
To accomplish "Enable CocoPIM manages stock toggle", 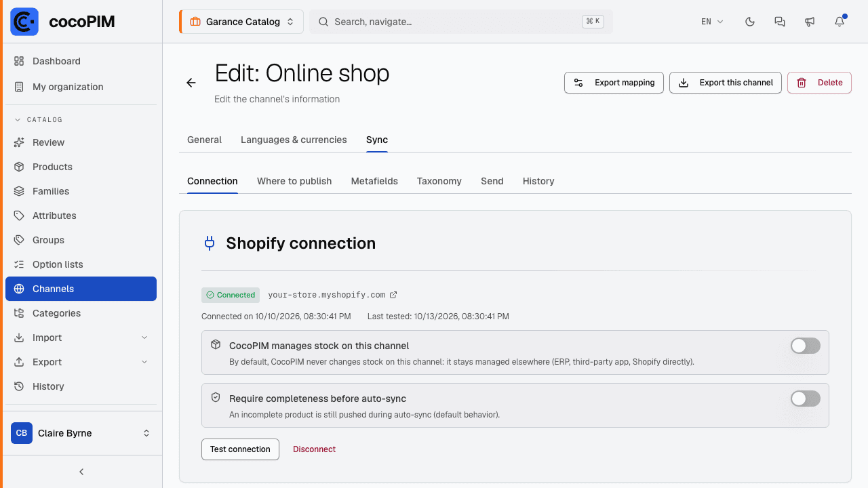I will point(806,346).
